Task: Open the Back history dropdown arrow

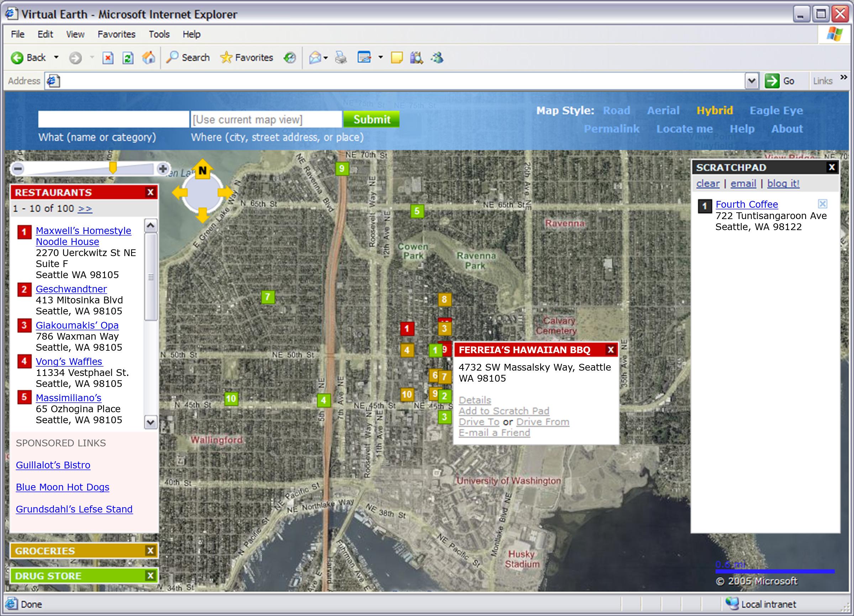Action: [x=56, y=58]
